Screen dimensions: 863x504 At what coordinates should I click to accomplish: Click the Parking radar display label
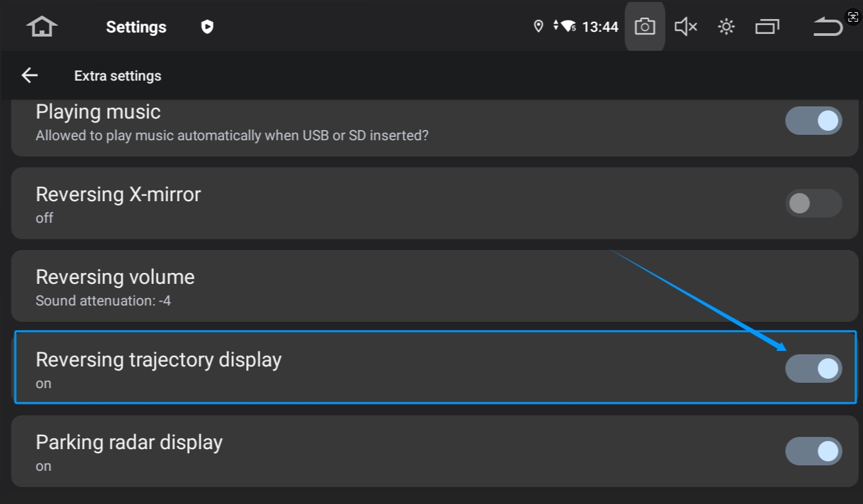[x=129, y=442]
